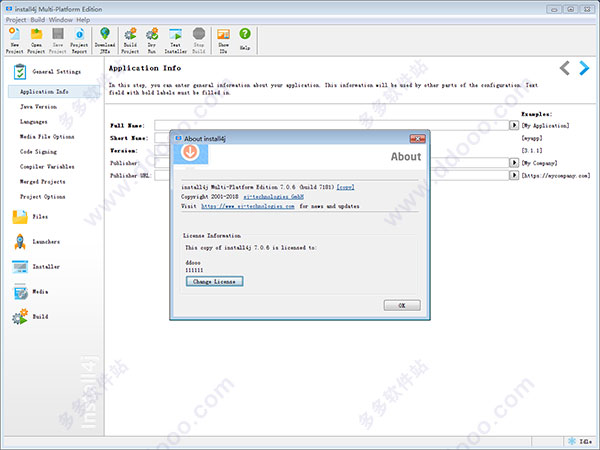This screenshot has height=450, width=600.
Task: Open the Installer section in sidebar
Action: tap(36, 267)
